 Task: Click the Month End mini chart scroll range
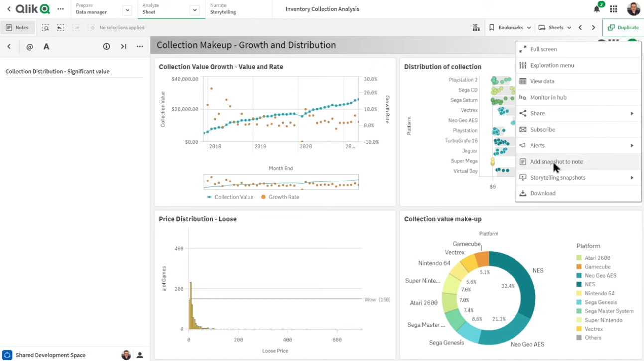click(x=281, y=182)
